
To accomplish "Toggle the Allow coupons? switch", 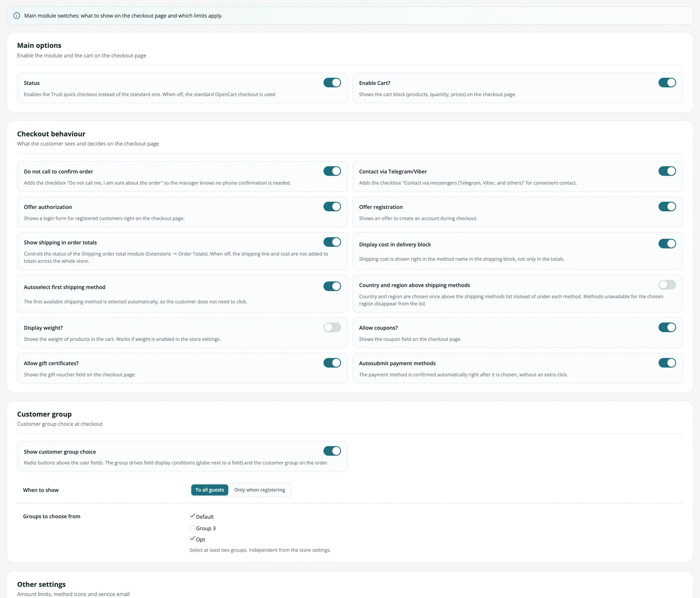I will click(x=667, y=327).
